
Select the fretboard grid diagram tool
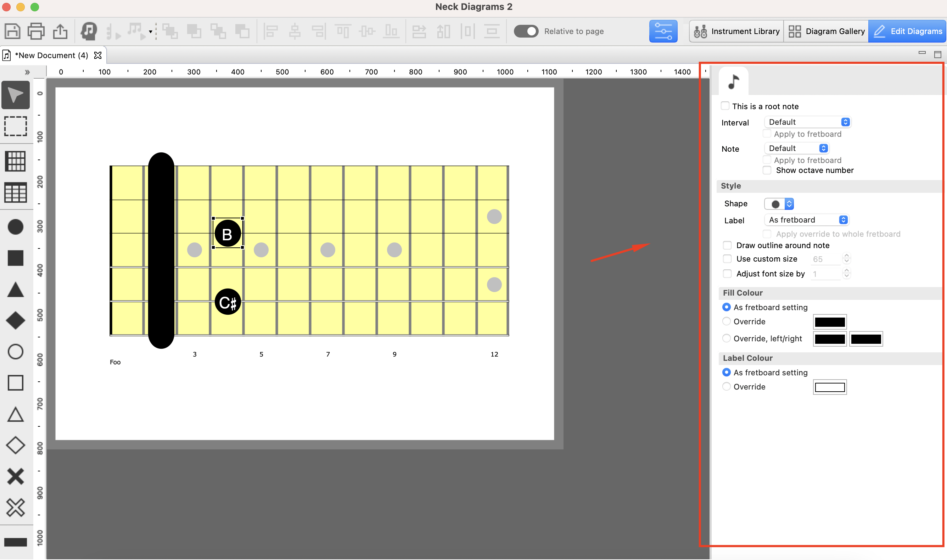16,161
